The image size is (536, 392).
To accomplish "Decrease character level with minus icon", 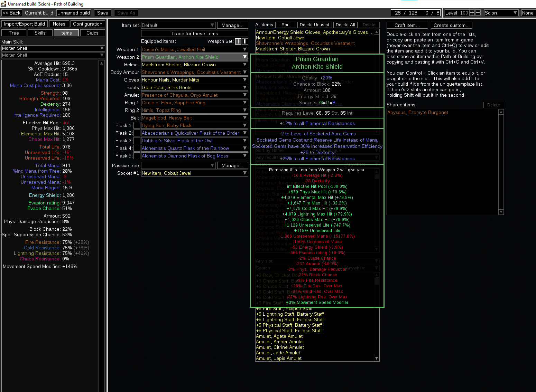I will pos(478,13).
